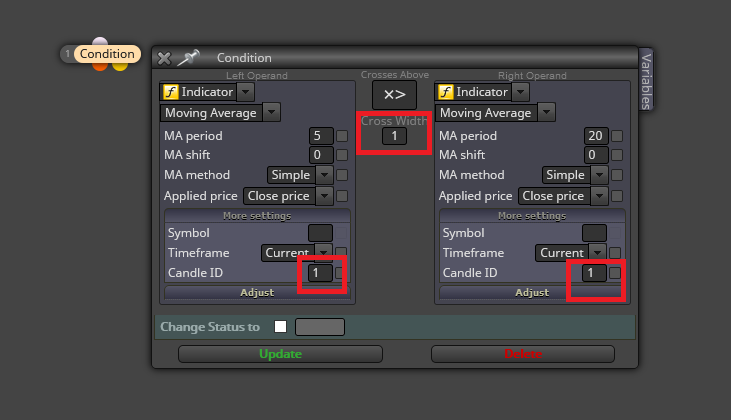Click the left operand Symbol input field
The width and height of the screenshot is (731, 420).
point(320,233)
